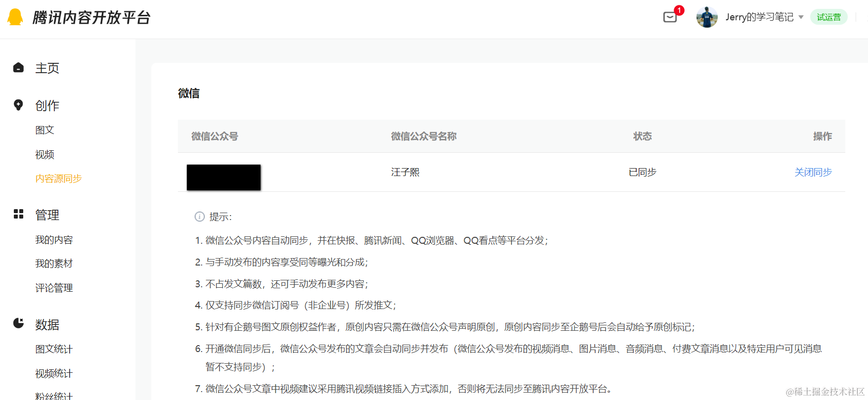Open 我的素材 page

[54, 264]
